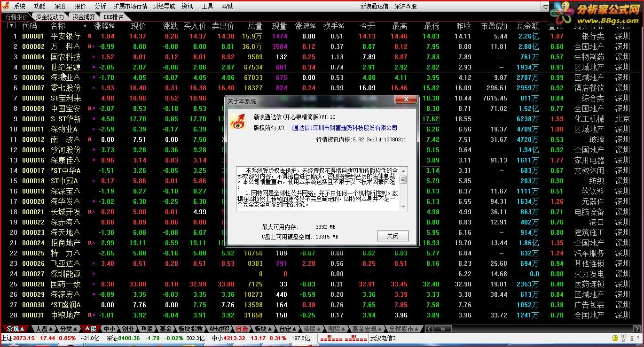Open the 分析 menu
This screenshot has width=644, height=347.
click(100, 7)
